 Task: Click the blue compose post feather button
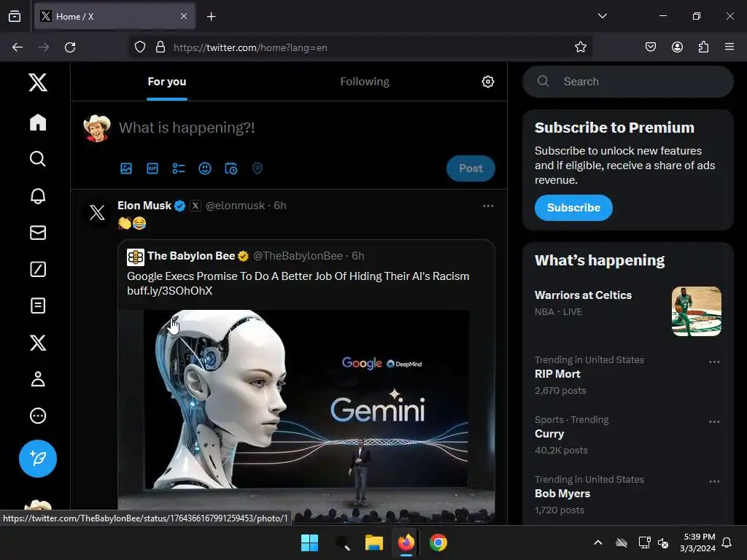[38, 459]
